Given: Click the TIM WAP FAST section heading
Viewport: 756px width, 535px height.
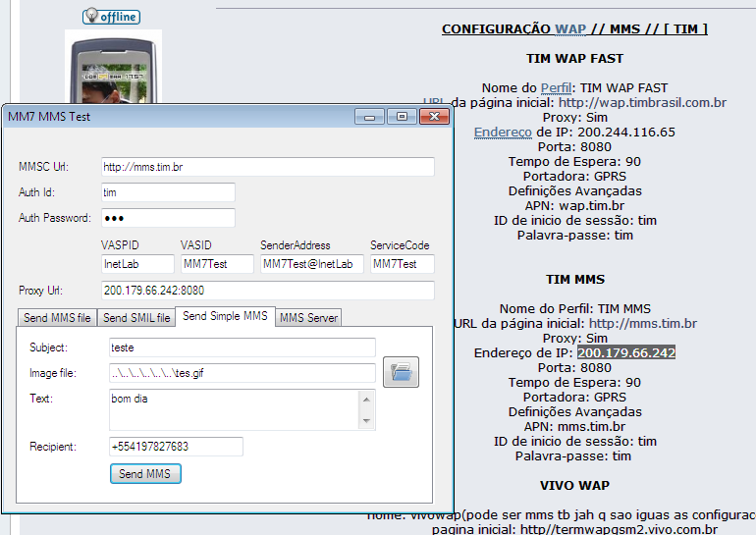Looking at the screenshot, I should [x=574, y=58].
